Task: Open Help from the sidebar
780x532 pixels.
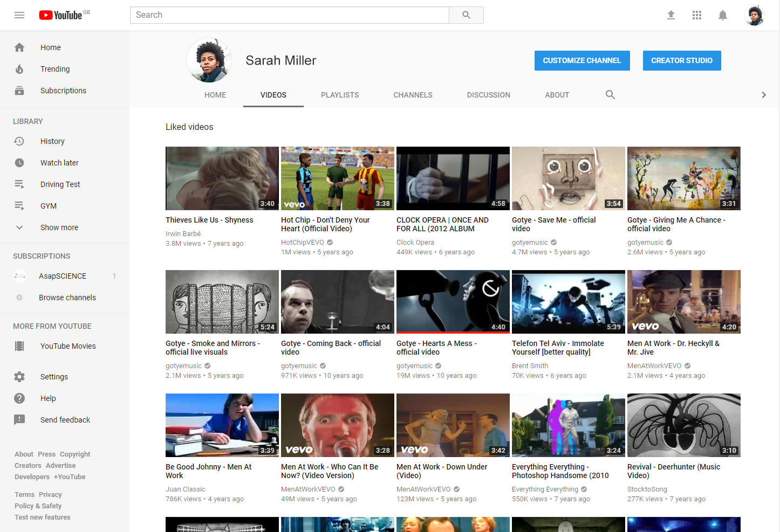Action: [x=48, y=398]
